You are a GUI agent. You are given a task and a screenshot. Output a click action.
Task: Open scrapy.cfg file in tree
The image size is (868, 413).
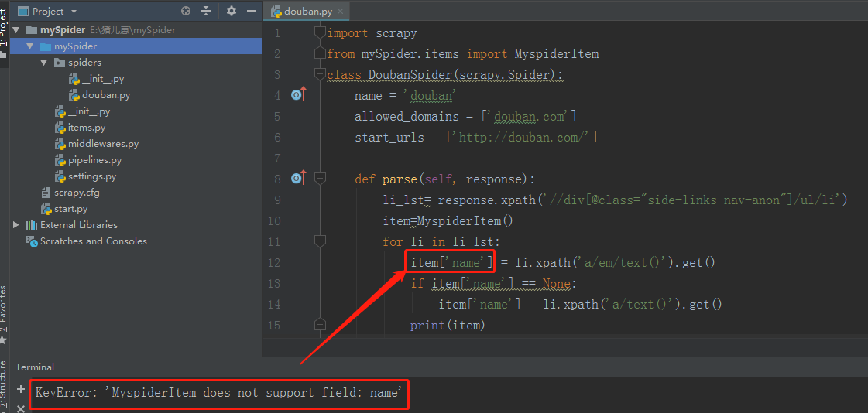pyautogui.click(x=77, y=193)
